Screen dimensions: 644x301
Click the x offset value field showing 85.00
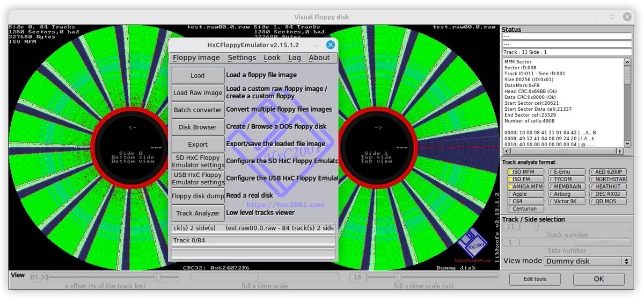(x=39, y=277)
